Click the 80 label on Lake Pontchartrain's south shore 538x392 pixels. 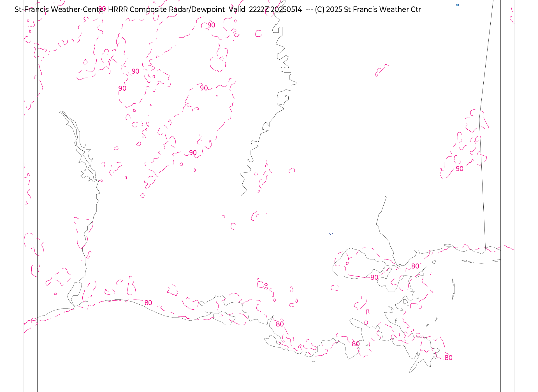[x=374, y=277]
